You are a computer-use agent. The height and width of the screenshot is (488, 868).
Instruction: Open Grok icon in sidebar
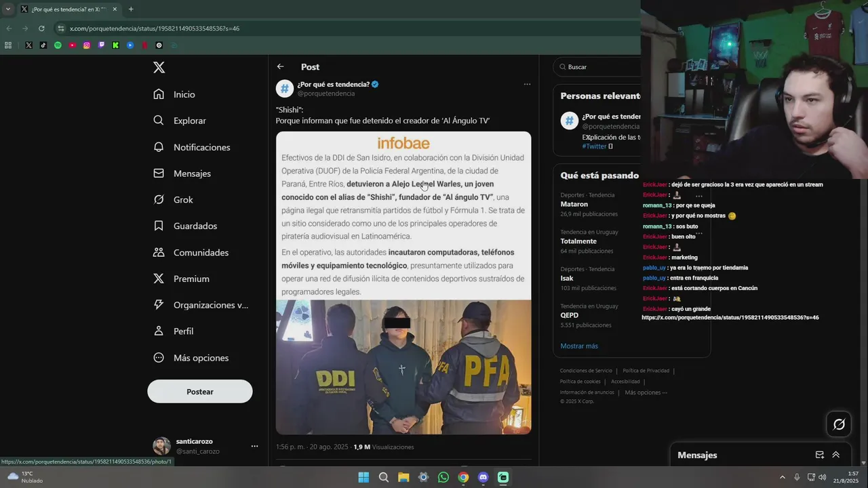[x=159, y=199]
